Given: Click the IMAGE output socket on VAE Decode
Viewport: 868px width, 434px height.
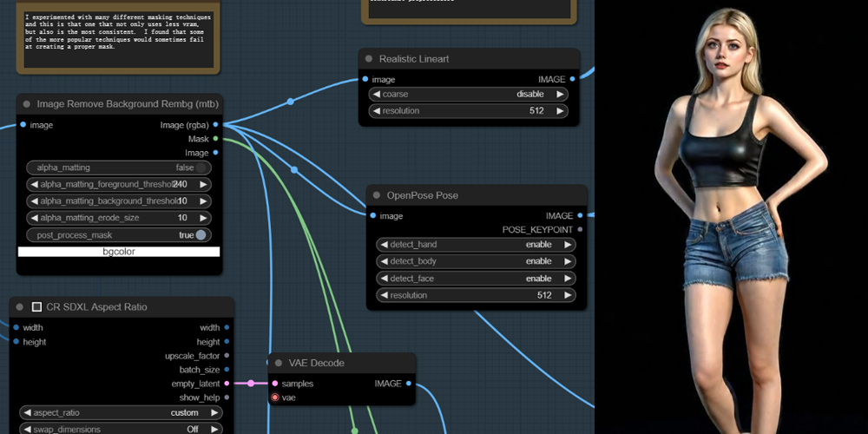Looking at the screenshot, I should (409, 383).
